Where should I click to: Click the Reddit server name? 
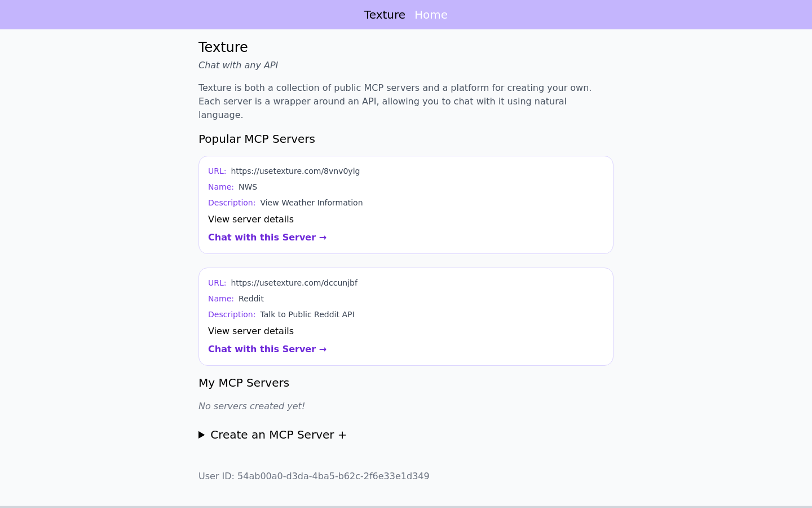click(251, 299)
